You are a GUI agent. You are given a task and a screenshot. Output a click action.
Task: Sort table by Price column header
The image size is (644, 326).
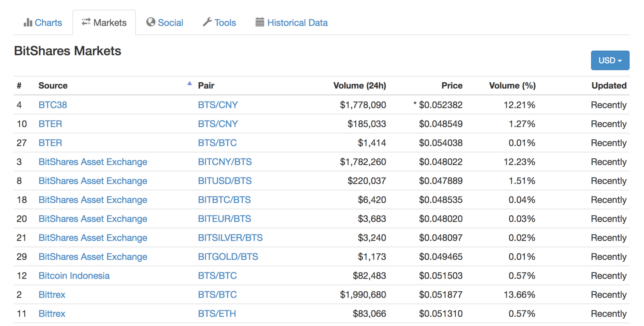click(x=452, y=86)
